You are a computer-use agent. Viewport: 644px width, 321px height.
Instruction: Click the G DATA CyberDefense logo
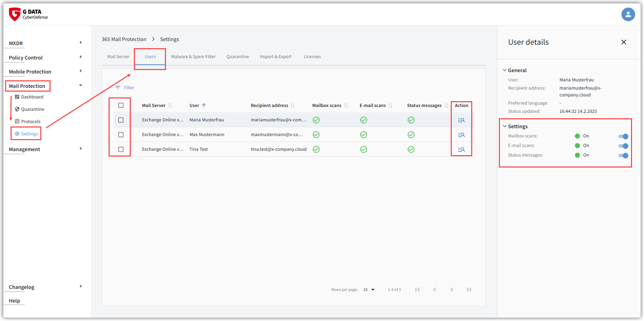click(29, 14)
